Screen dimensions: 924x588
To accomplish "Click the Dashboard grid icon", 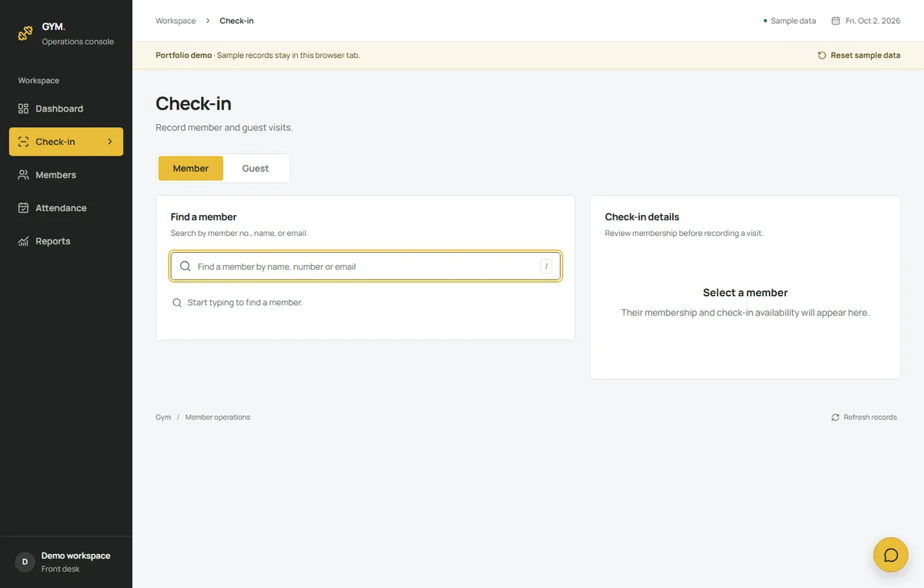I will click(x=23, y=109).
